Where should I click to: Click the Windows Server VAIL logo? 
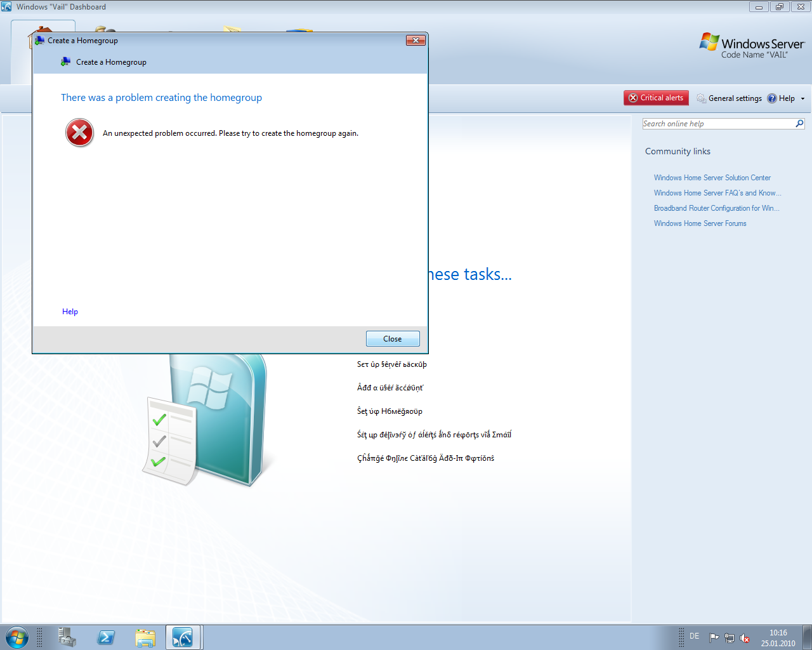(752, 46)
